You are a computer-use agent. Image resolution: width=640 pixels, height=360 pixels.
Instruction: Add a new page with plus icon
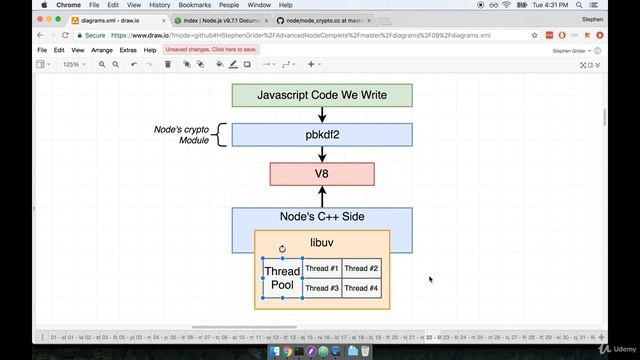[601, 337]
